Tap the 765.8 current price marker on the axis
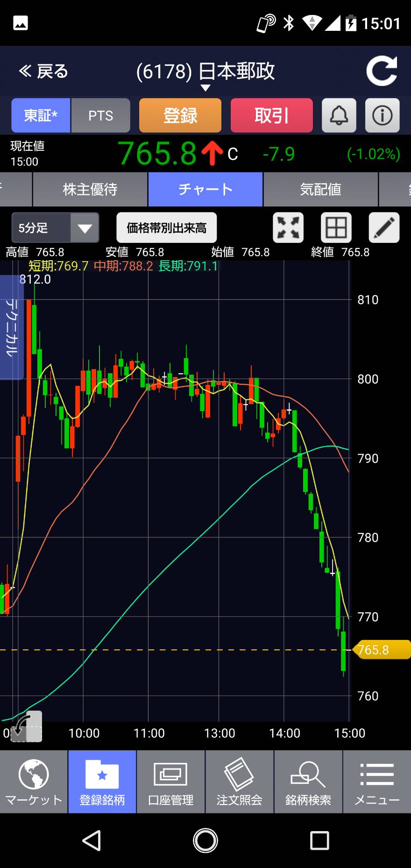 click(x=382, y=650)
